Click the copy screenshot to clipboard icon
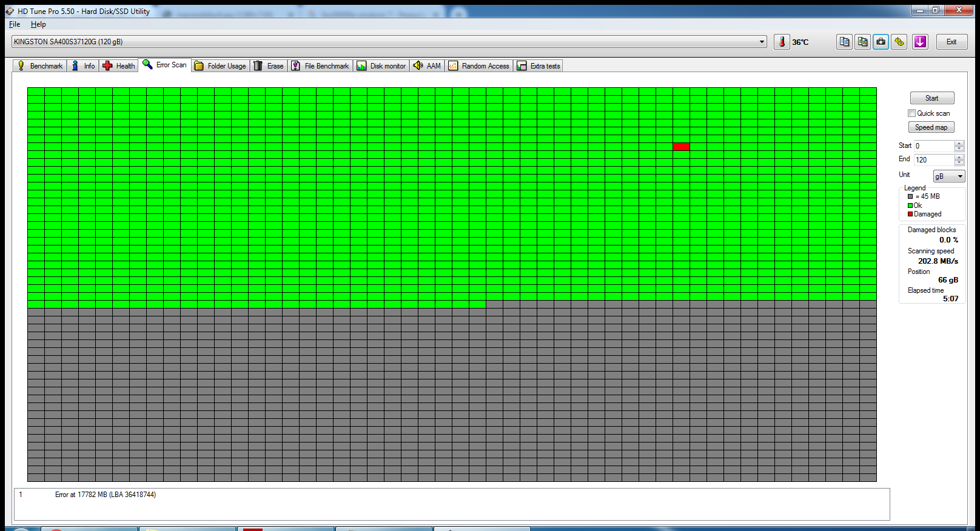This screenshot has height=531, width=980. click(862, 42)
